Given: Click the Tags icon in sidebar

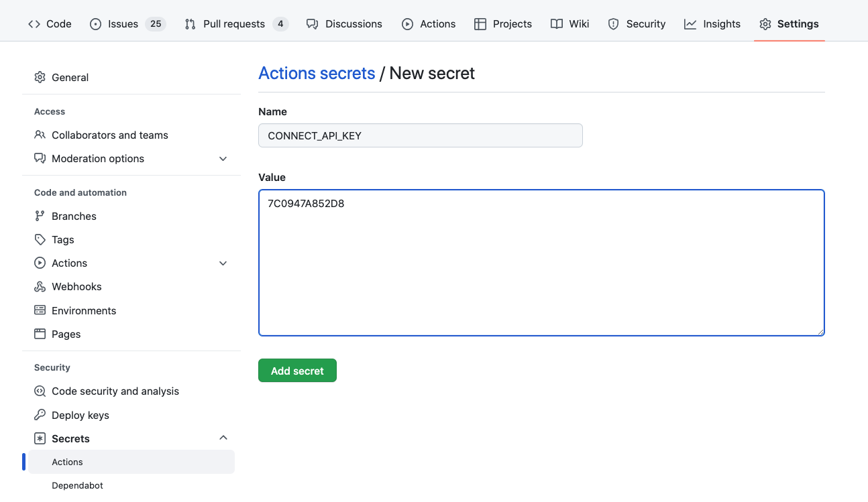Looking at the screenshot, I should pos(40,239).
